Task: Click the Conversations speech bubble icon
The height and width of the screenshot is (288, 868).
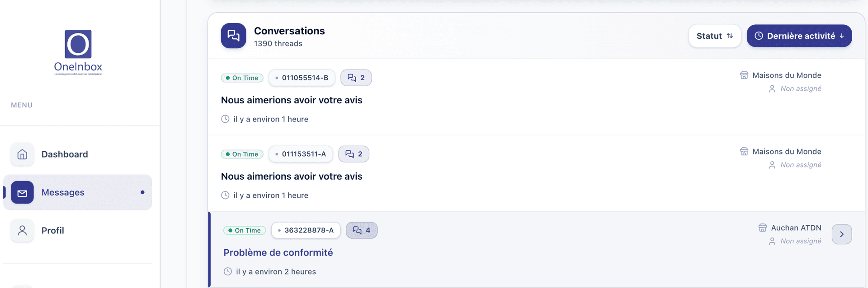Action: click(233, 35)
